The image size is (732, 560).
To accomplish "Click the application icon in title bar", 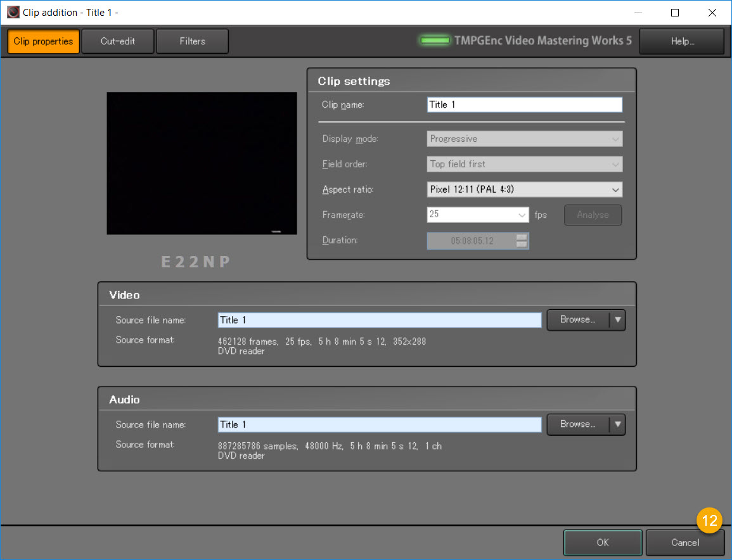I will 13,12.
